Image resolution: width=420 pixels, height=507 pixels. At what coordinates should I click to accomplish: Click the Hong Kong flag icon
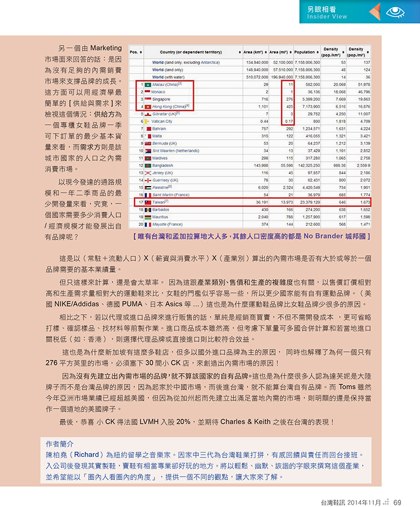tap(148, 107)
